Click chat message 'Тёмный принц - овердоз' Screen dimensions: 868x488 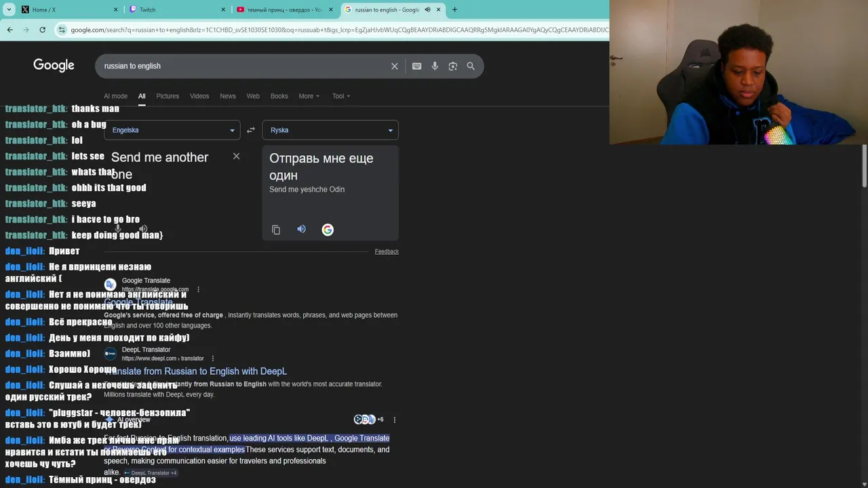102,479
